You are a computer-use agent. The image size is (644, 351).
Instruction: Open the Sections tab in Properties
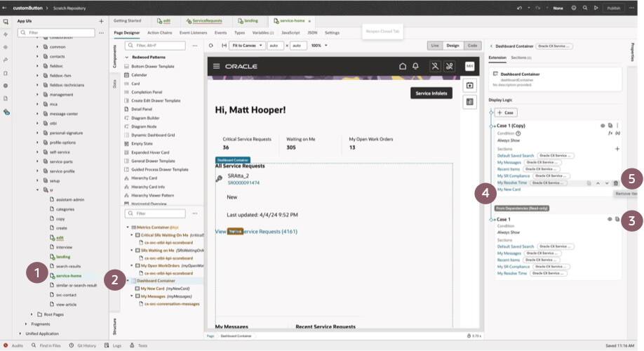point(521,58)
